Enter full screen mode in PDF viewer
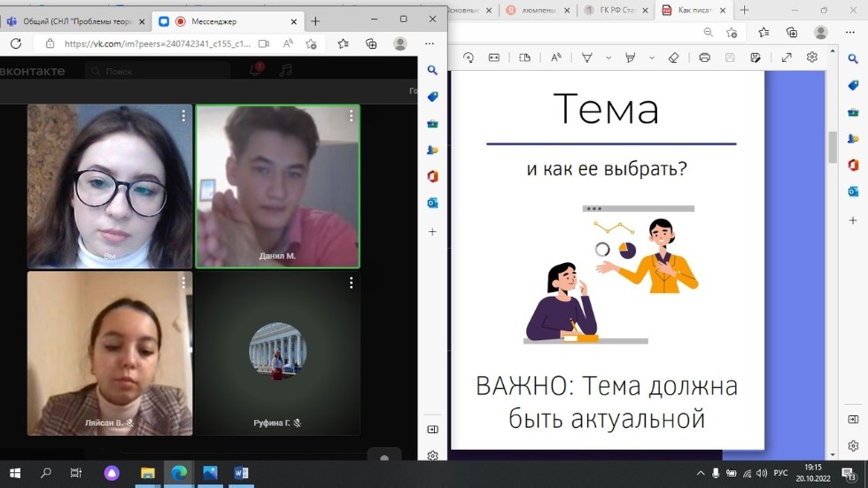 click(x=787, y=58)
